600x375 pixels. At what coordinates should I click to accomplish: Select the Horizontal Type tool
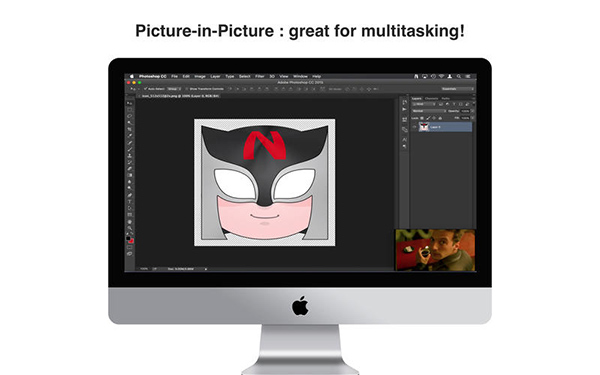(129, 201)
